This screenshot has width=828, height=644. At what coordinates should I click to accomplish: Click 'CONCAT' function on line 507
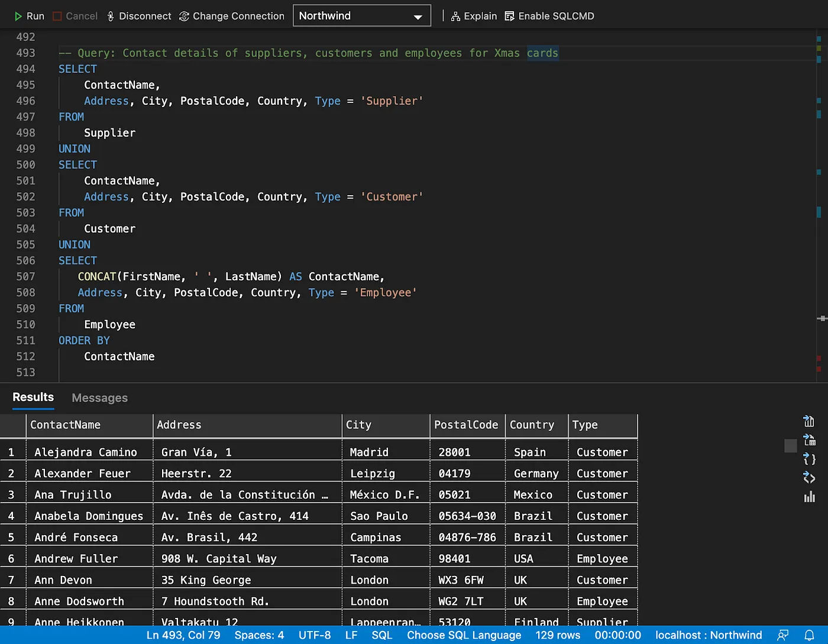[97, 277]
